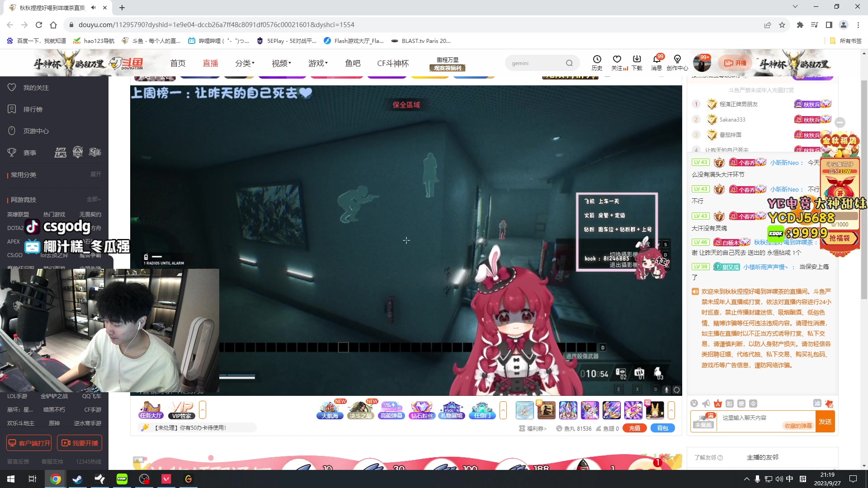Click 客户端打开 button

[29, 443]
